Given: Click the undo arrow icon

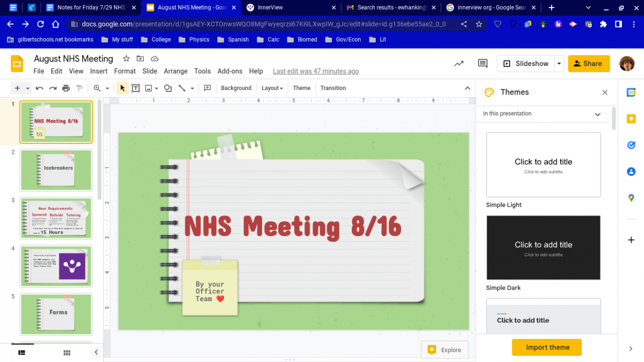Looking at the screenshot, I should (39, 88).
